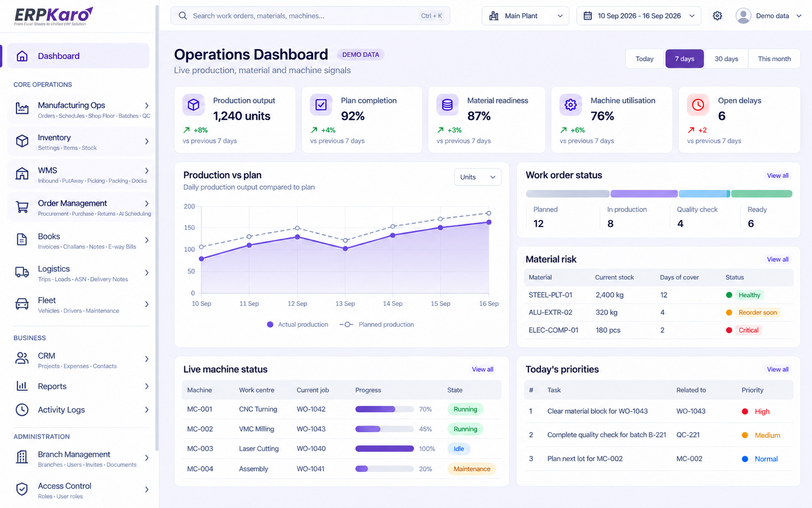Image resolution: width=812 pixels, height=508 pixels.
Task: Open the date range dropdown
Action: point(639,16)
